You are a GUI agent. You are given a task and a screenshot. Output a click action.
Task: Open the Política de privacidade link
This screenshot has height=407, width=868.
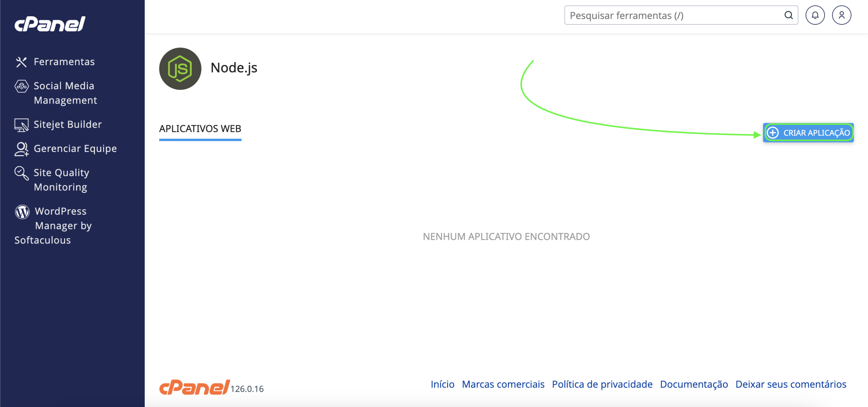[602, 384]
